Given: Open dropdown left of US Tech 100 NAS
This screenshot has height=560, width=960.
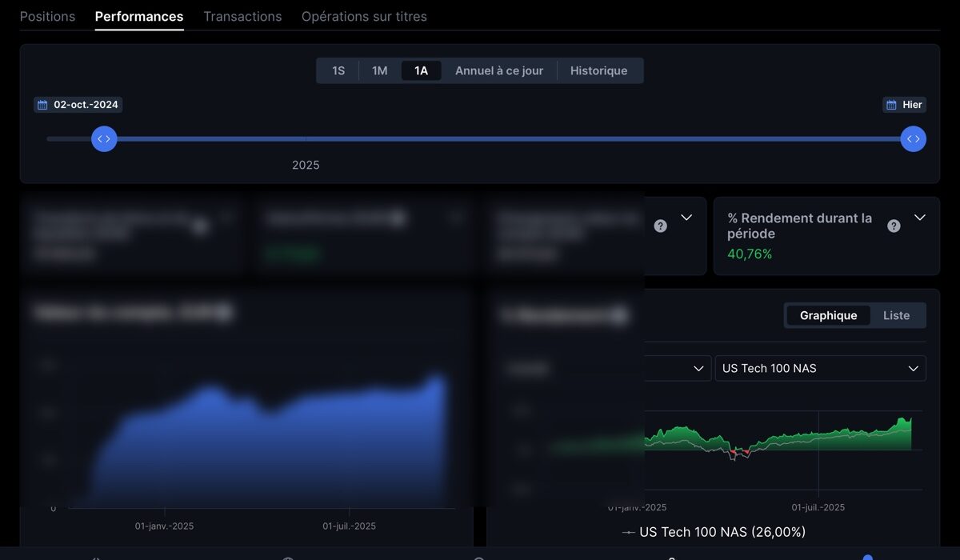Looking at the screenshot, I should 680,368.
